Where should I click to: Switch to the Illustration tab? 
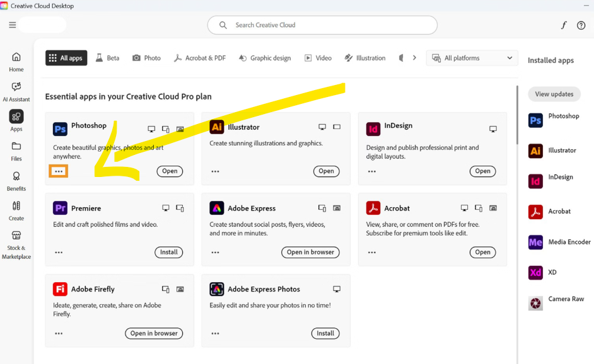coord(365,58)
